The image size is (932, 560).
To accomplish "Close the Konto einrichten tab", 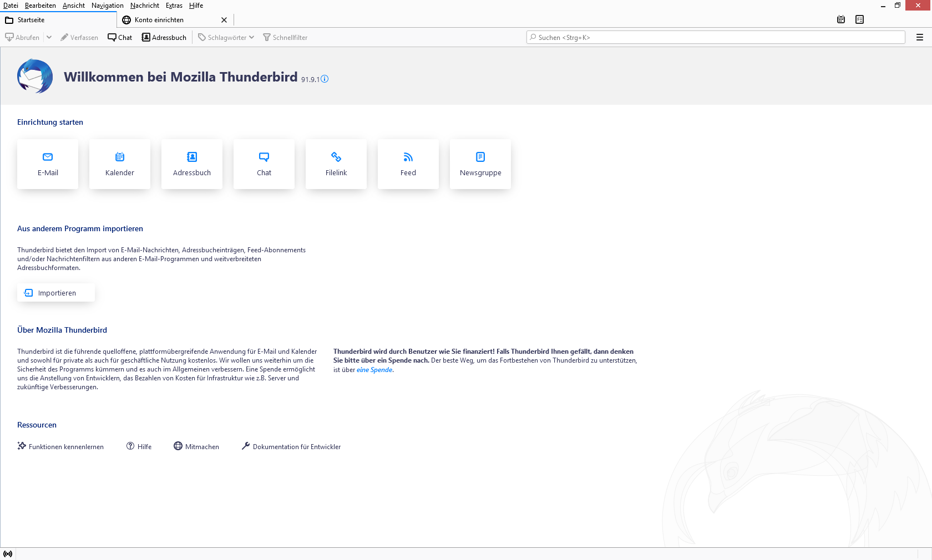I will click(224, 20).
